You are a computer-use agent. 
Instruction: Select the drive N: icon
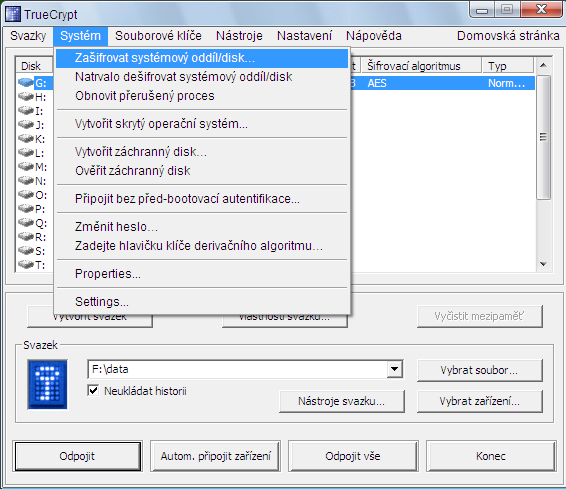[x=26, y=180]
